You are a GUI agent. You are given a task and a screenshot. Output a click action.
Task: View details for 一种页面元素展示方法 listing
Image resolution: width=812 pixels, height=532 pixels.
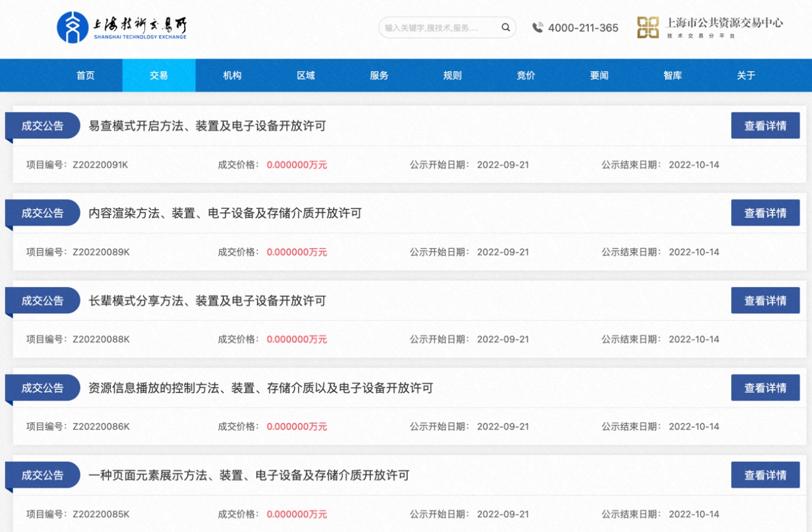pos(765,475)
